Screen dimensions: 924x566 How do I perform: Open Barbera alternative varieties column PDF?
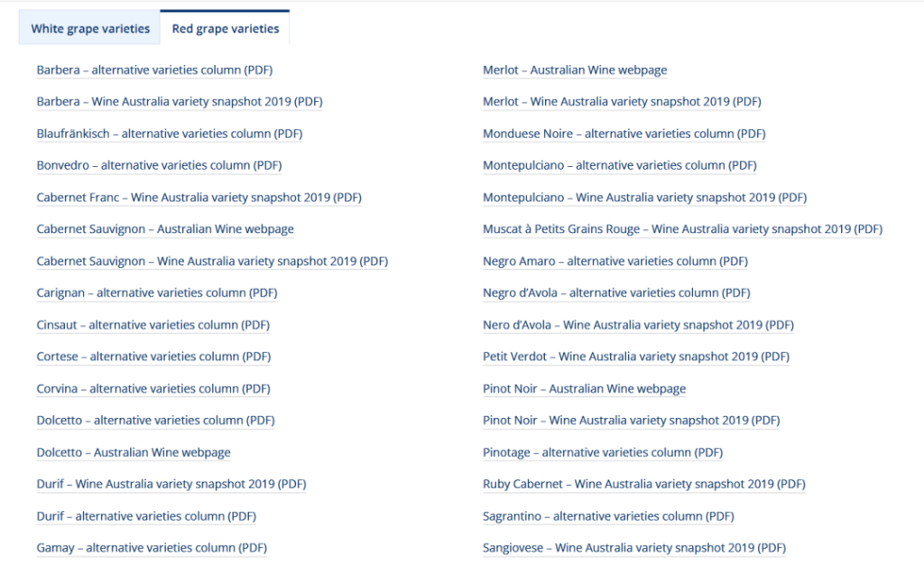pos(154,70)
